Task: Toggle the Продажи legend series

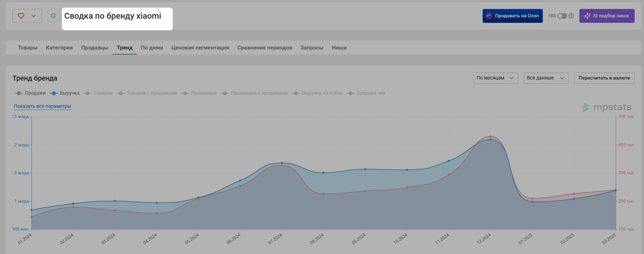Action: pyautogui.click(x=30, y=93)
